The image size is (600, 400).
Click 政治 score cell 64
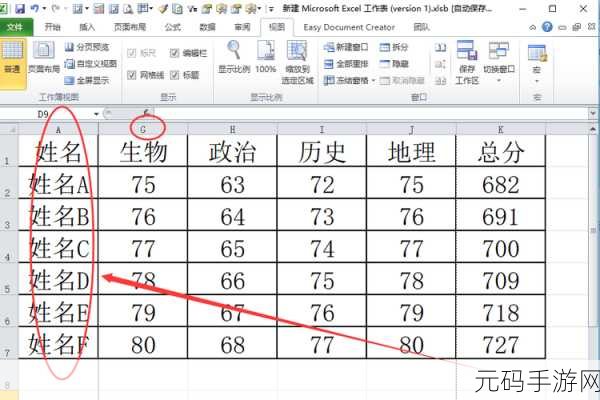(x=232, y=215)
